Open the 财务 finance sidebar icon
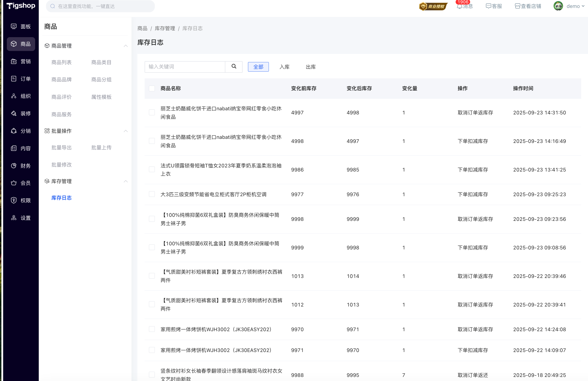Screen dimensions: 588x381 click(x=14, y=166)
